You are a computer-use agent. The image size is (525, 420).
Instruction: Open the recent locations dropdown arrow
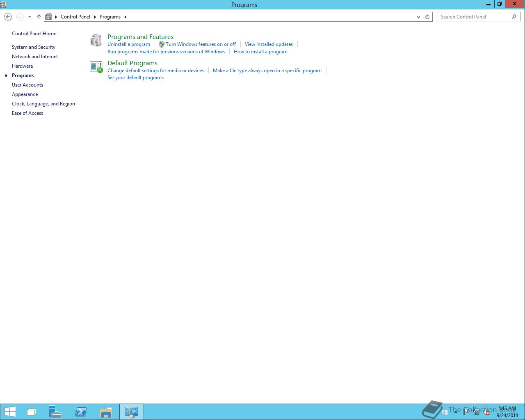click(x=30, y=17)
